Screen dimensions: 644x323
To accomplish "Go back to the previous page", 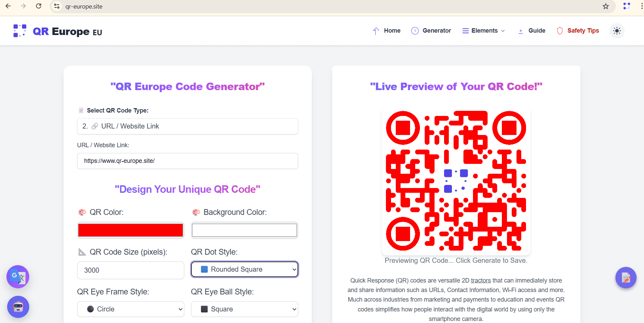I will 8,6.
